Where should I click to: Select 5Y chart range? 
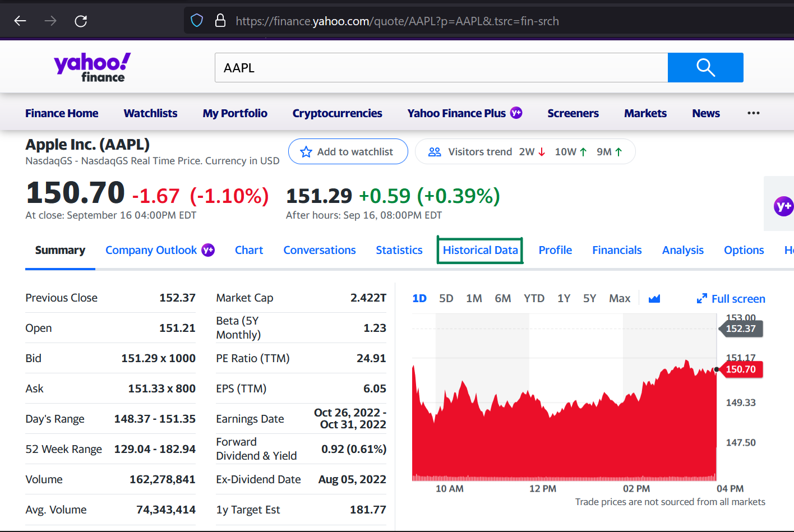click(589, 298)
